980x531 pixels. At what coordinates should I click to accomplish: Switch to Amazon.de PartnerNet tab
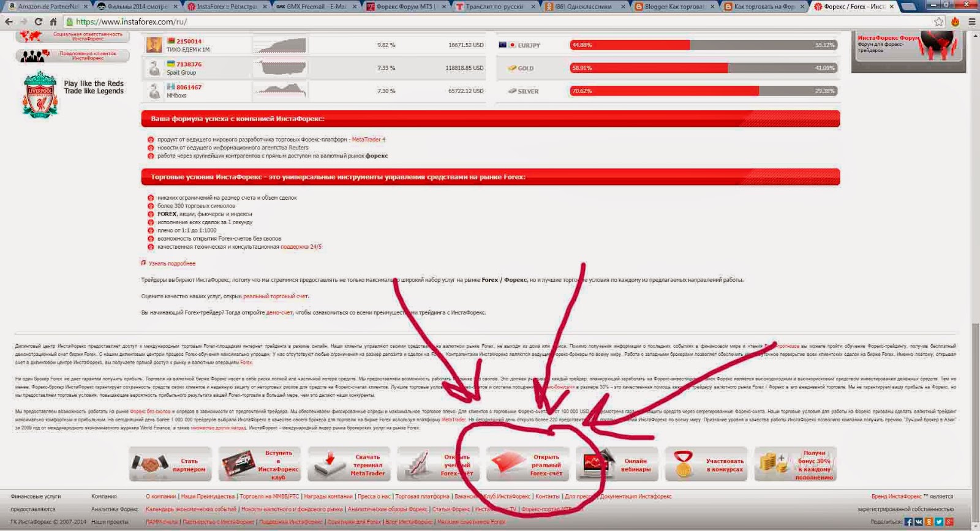coord(48,7)
